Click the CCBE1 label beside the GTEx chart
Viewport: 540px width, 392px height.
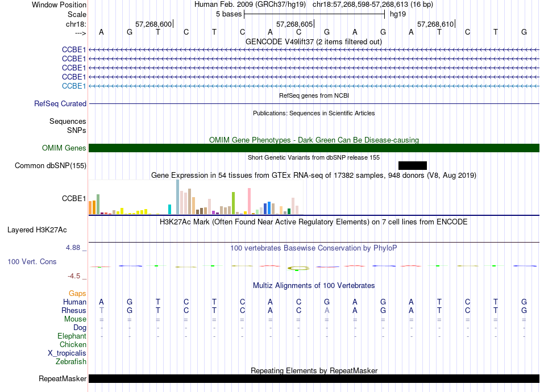coord(74,199)
